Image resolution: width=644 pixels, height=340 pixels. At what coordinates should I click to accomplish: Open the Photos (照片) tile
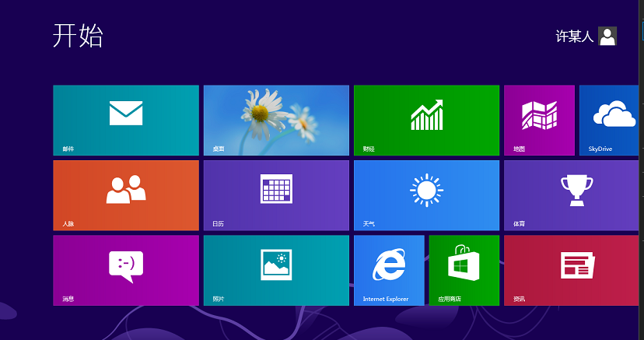click(276, 271)
